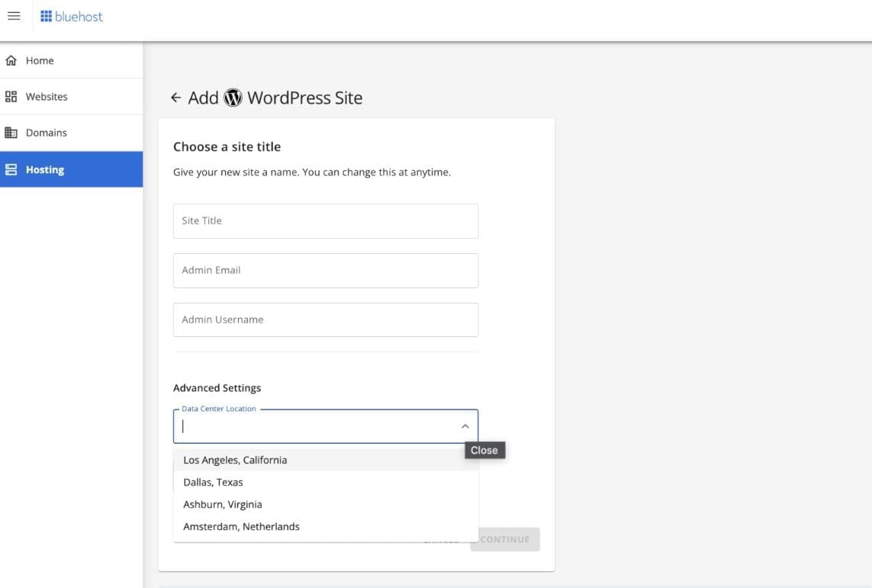872x588 pixels.
Task: Choose Amsterdam, Netherlands as data center
Action: click(241, 526)
